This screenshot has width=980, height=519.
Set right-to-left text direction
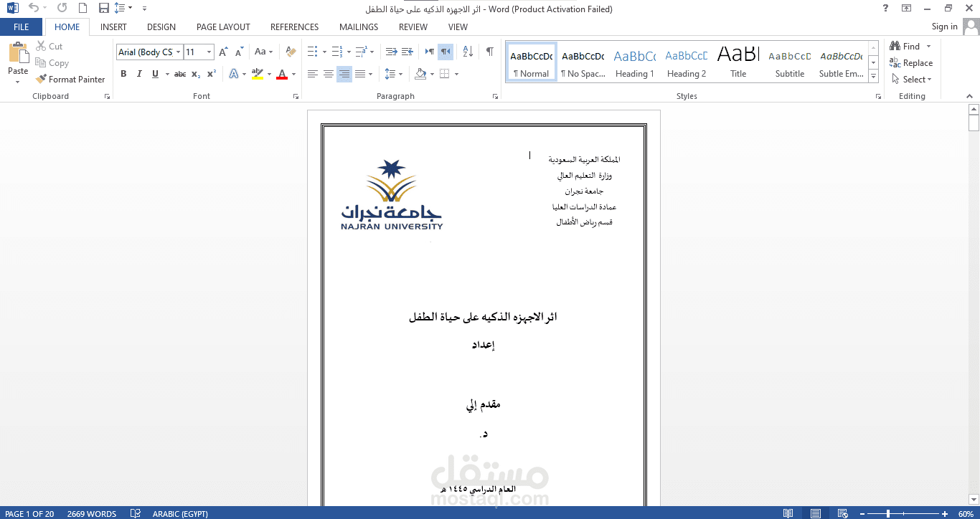[x=446, y=52]
